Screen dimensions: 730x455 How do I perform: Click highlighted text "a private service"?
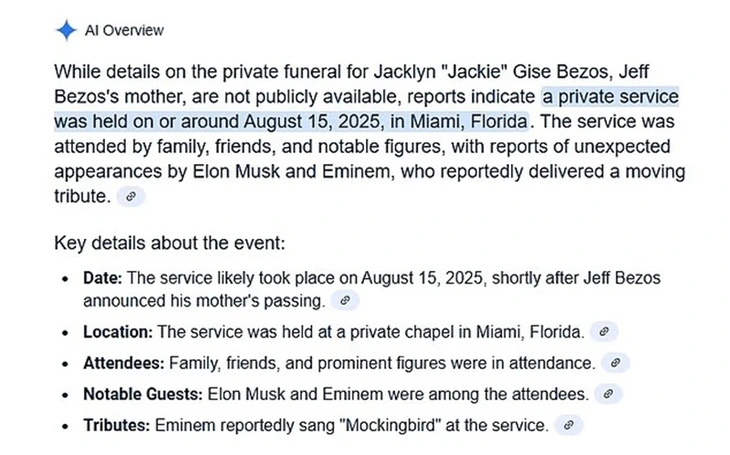610,97
